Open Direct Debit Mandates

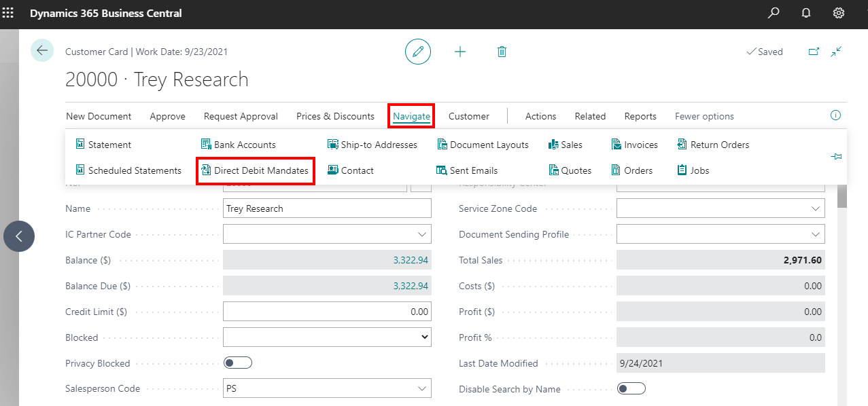(254, 170)
